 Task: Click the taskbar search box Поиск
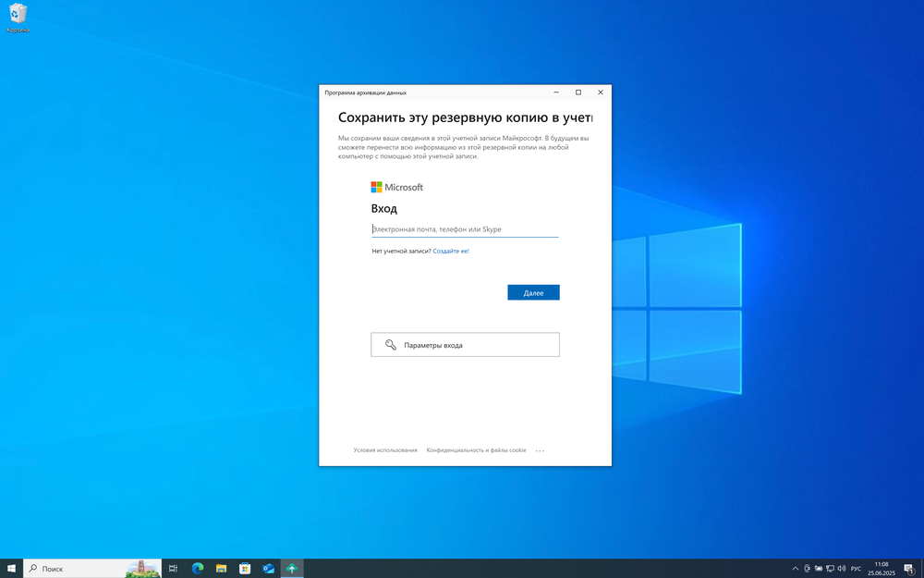coord(91,569)
